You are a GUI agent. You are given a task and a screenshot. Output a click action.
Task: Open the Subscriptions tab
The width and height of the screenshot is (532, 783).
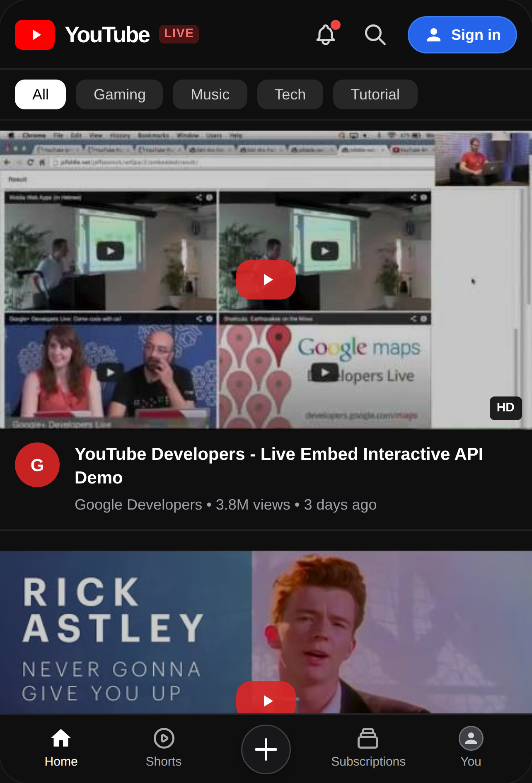click(368, 748)
